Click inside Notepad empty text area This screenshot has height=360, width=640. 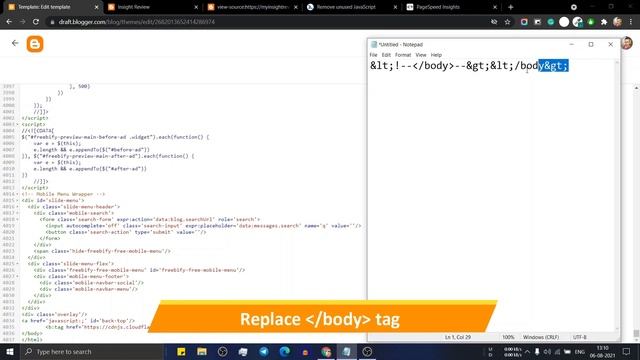(x=492, y=196)
